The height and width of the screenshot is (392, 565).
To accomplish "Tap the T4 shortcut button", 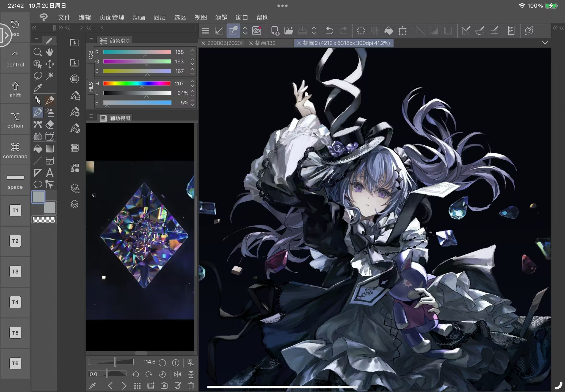I will click(x=15, y=302).
